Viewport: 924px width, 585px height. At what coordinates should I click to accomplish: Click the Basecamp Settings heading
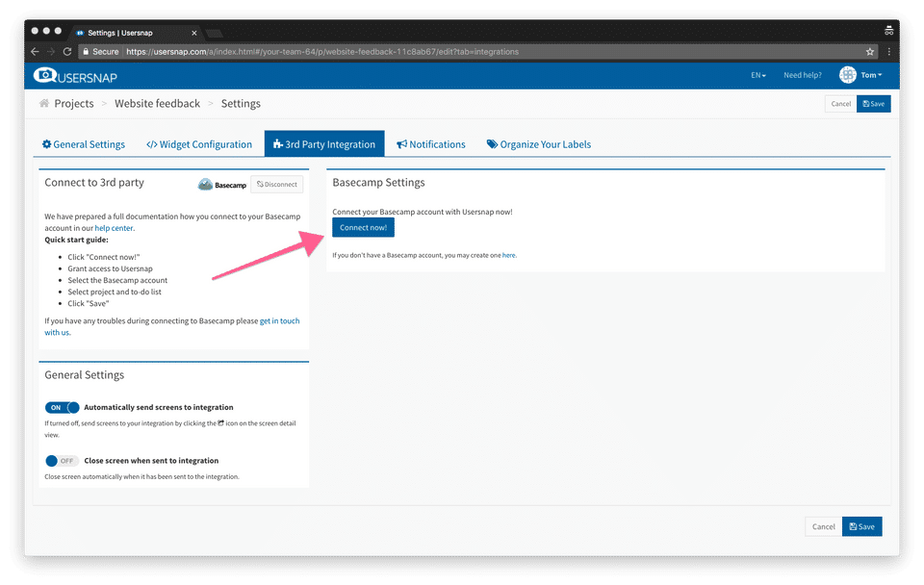pos(378,183)
